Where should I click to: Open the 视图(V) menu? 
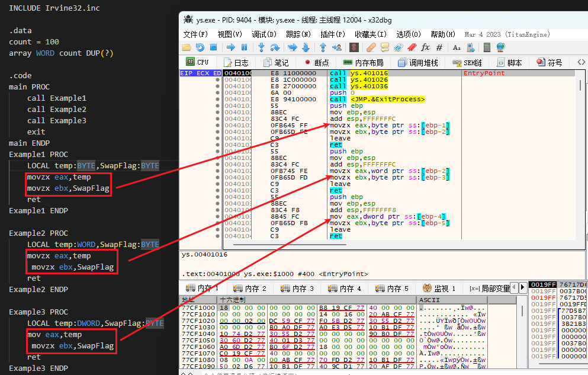230,34
